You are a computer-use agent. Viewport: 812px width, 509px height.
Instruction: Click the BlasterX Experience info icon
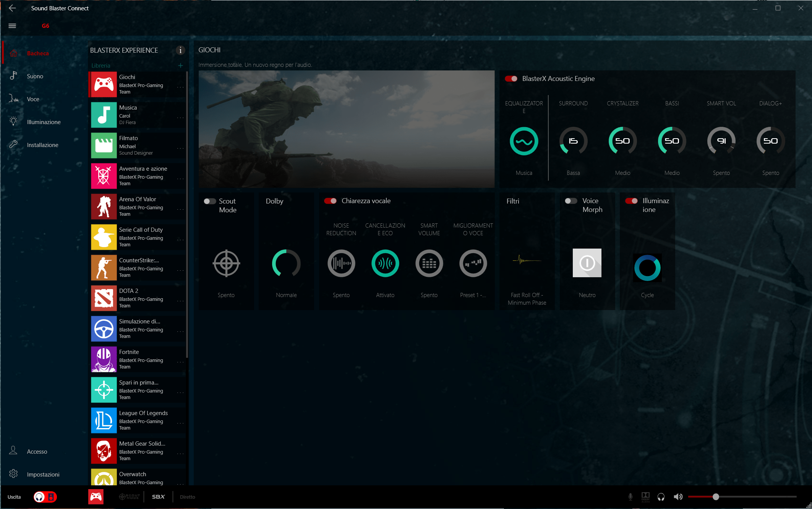coord(180,50)
